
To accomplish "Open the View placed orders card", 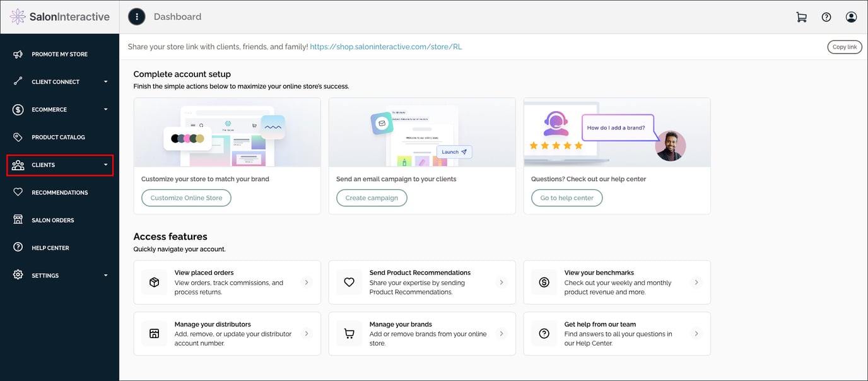I will 227,283.
